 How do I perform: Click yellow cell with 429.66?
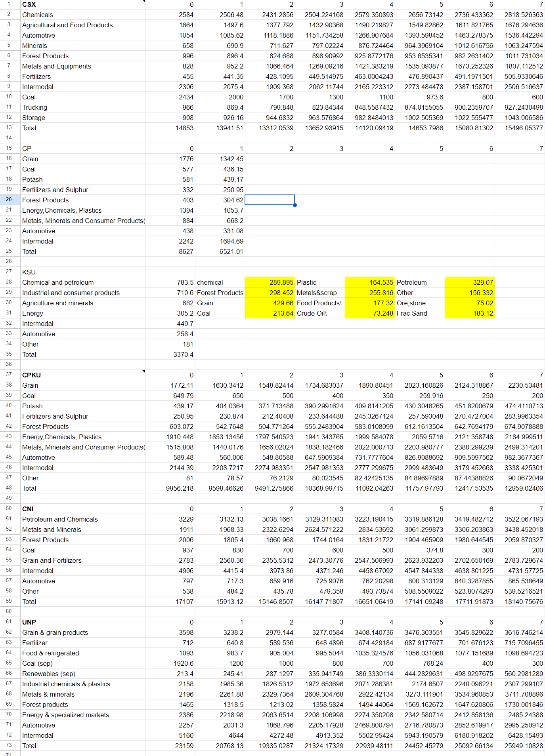tap(270, 303)
